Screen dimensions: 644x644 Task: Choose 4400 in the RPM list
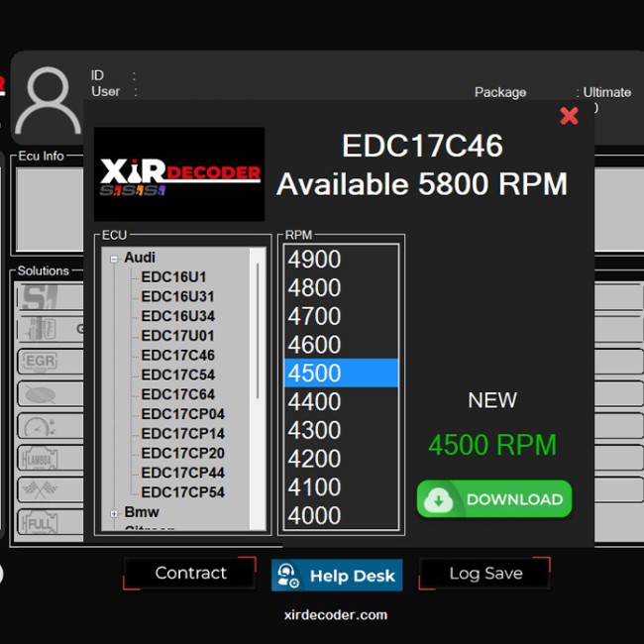pos(341,401)
